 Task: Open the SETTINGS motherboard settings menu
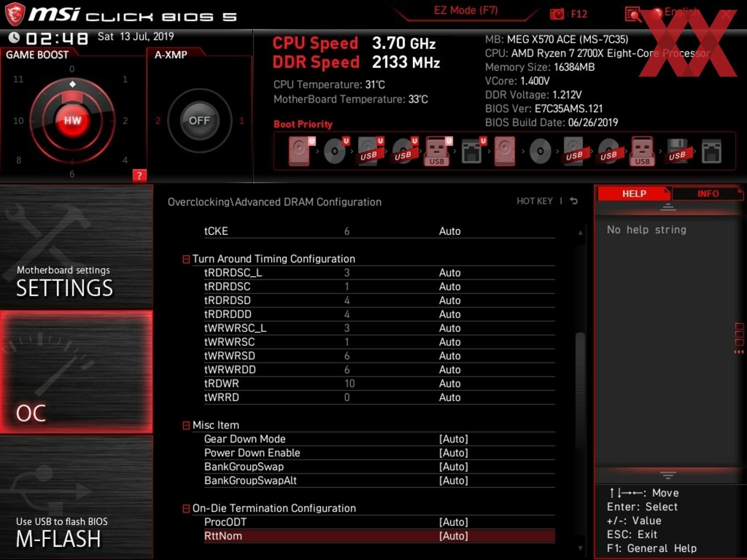(76, 247)
